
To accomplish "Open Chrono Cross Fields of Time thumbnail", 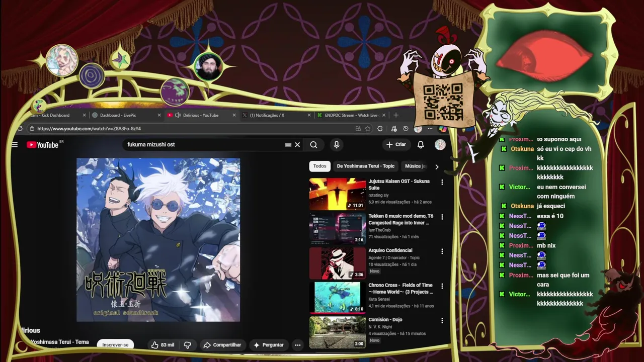I will point(338,297).
